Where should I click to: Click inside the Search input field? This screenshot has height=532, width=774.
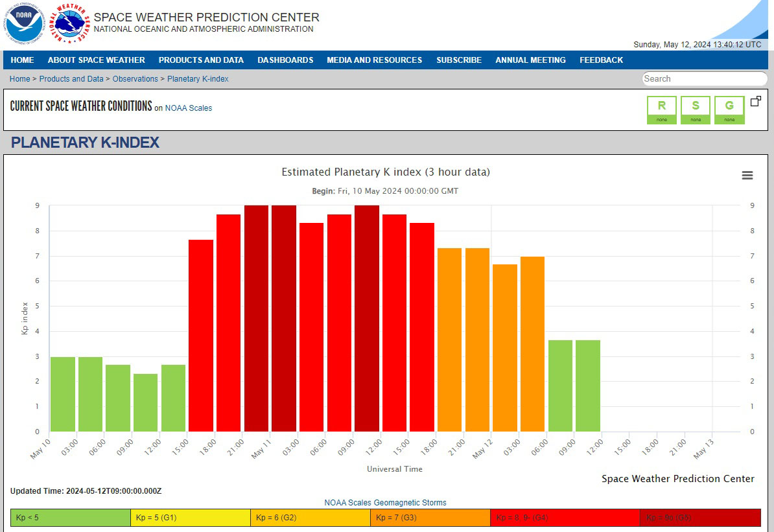click(704, 79)
